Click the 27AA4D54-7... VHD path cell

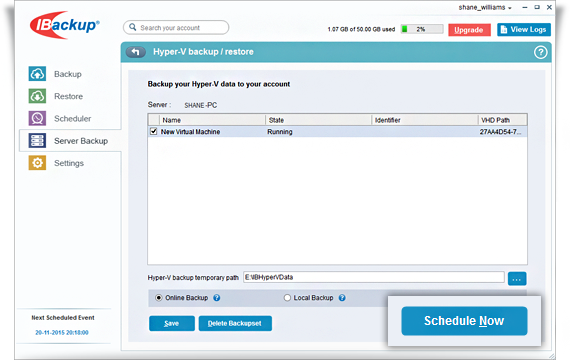pyautogui.click(x=501, y=132)
